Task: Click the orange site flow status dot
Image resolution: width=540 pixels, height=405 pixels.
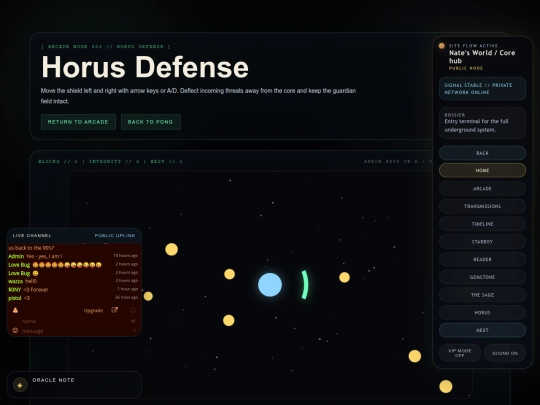Action: click(x=442, y=46)
